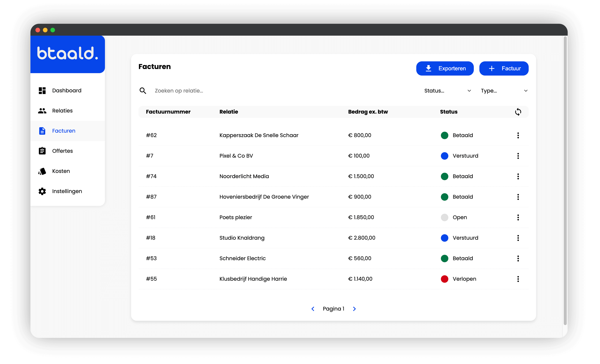This screenshot has width=600, height=364.
Task: Click the Bedrag ex. btw column header
Action: 368,112
